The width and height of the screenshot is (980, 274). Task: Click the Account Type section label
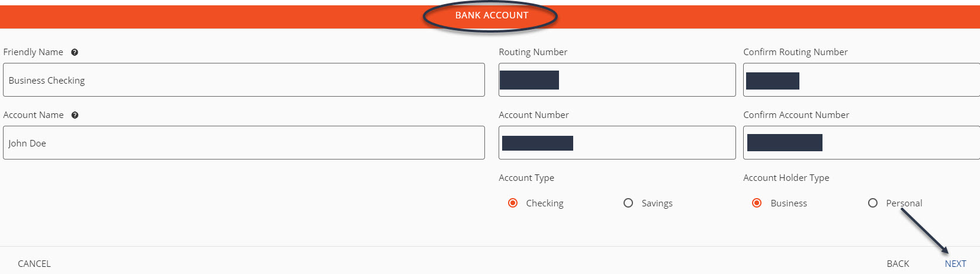click(x=526, y=178)
